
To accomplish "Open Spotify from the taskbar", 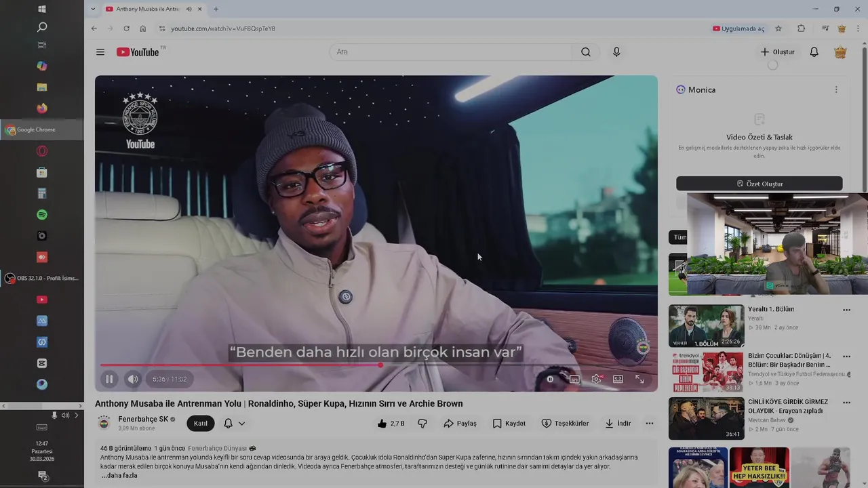I will pyautogui.click(x=42, y=215).
